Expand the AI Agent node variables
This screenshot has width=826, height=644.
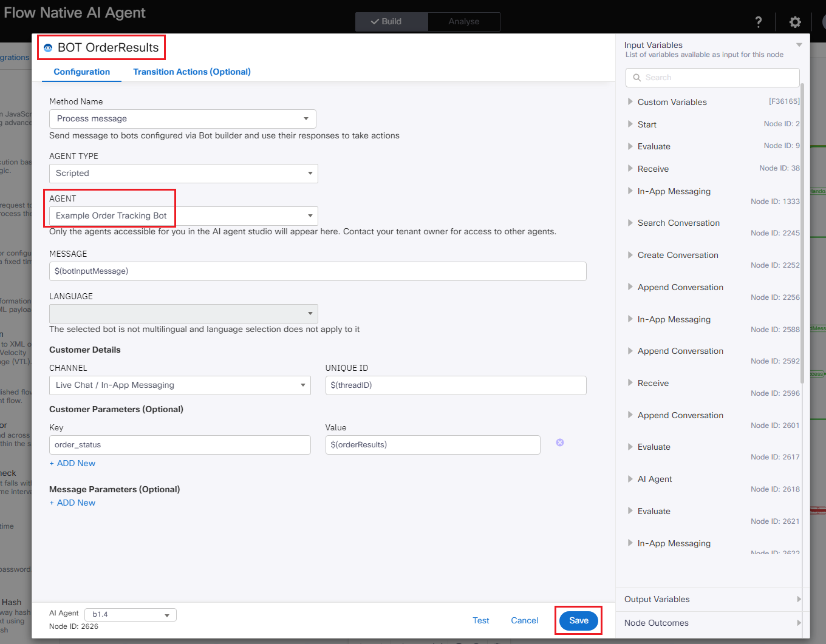pyautogui.click(x=630, y=479)
